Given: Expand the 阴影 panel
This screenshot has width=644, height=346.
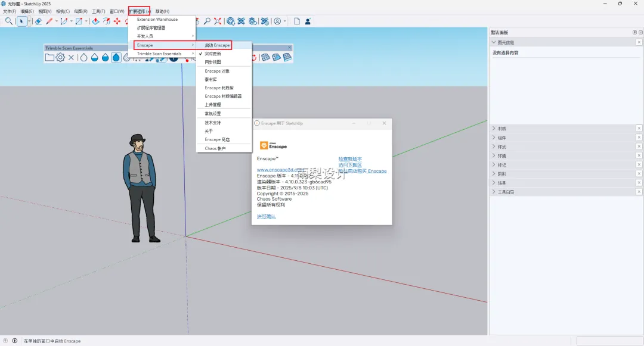Looking at the screenshot, I should [494, 173].
